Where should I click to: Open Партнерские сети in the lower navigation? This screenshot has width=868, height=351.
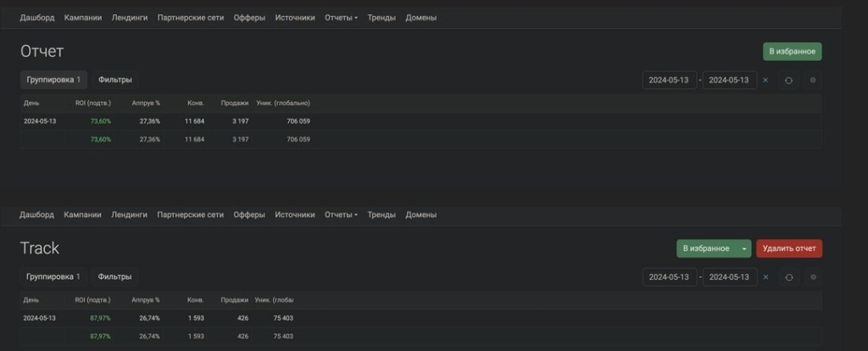coord(191,214)
